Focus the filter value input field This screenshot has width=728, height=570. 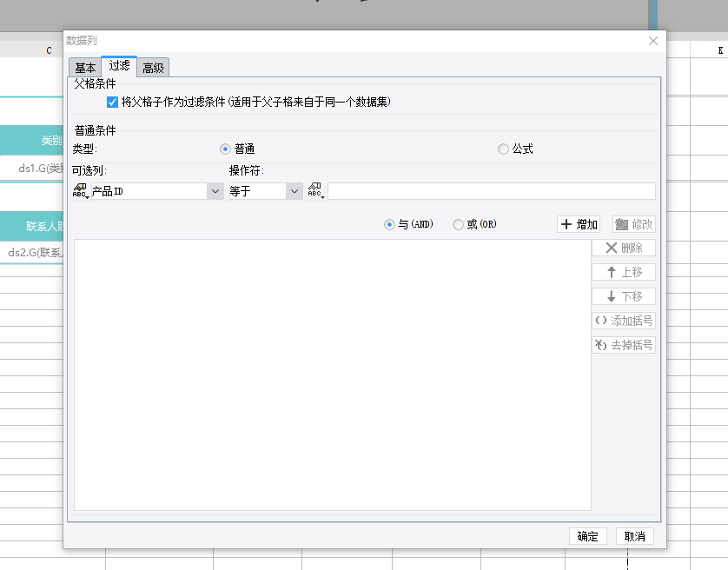(x=492, y=191)
